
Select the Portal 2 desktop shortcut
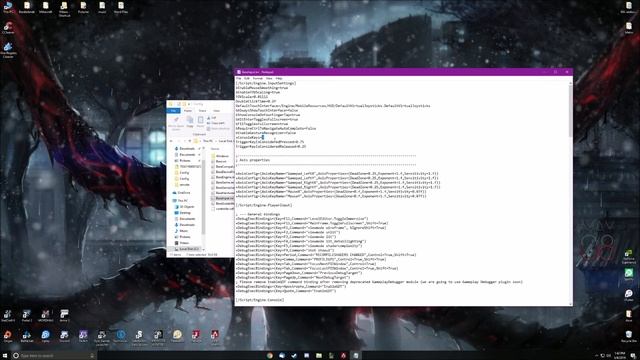click(x=27, y=316)
